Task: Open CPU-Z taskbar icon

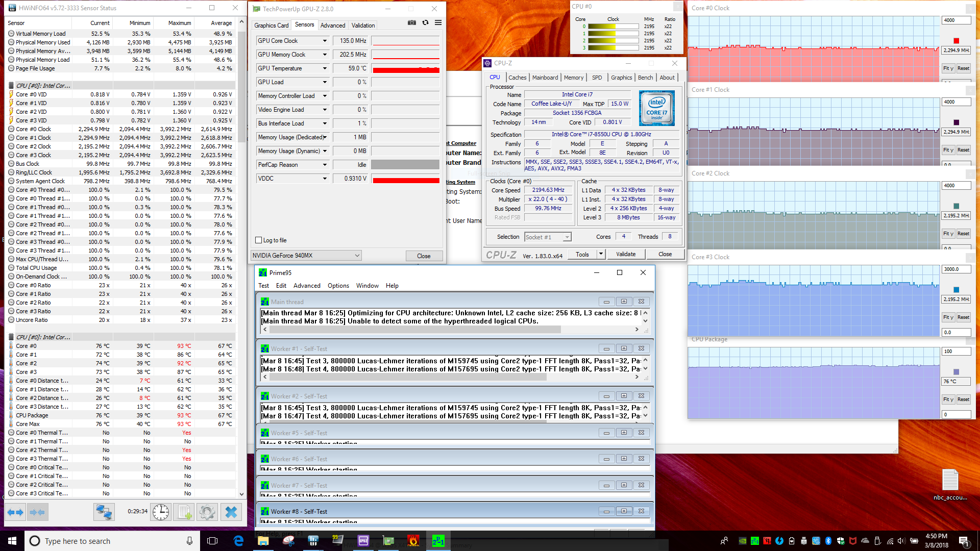Action: (363, 541)
